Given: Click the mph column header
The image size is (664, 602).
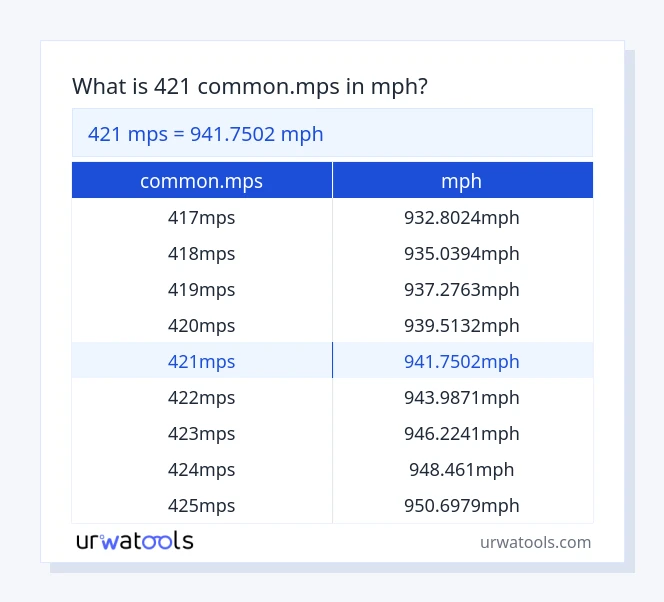Looking at the screenshot, I should point(461,181).
